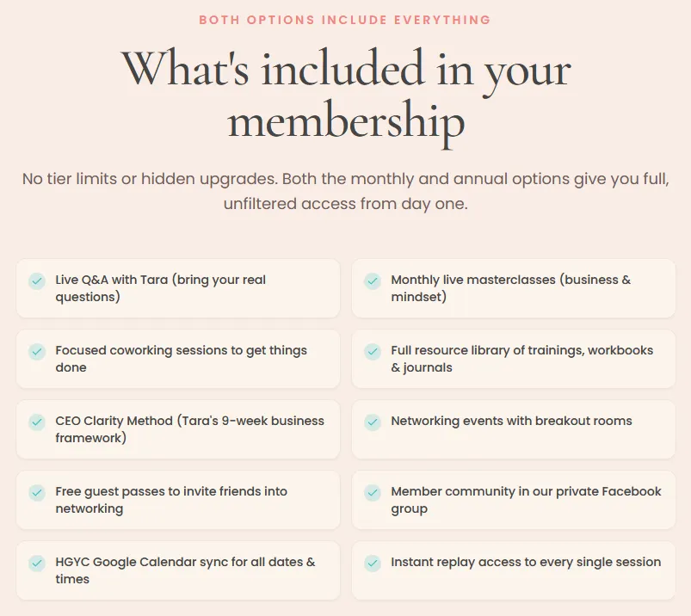This screenshot has height=616, width=691.
Task: Click checkmark icon next to Monthly live masterclasses
Action: coord(373,280)
